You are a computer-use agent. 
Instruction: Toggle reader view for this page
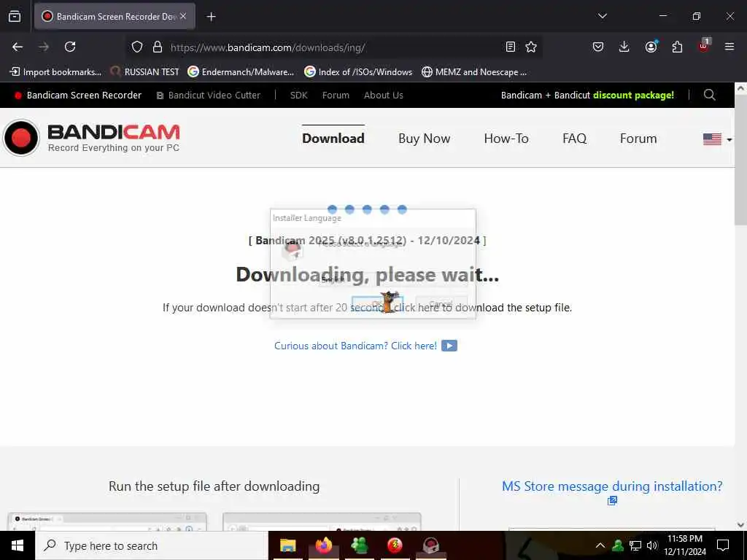click(x=510, y=47)
